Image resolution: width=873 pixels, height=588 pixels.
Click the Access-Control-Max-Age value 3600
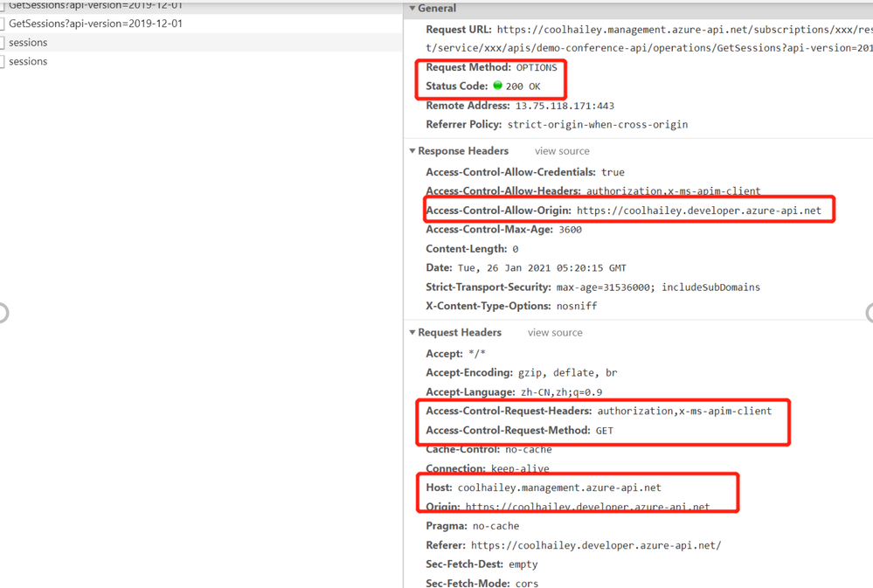pyautogui.click(x=570, y=230)
